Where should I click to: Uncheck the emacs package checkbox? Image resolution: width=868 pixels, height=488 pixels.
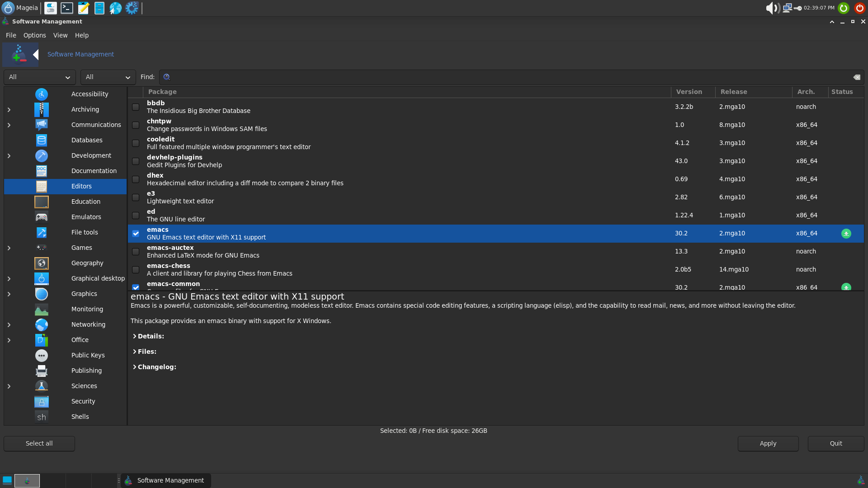136,234
